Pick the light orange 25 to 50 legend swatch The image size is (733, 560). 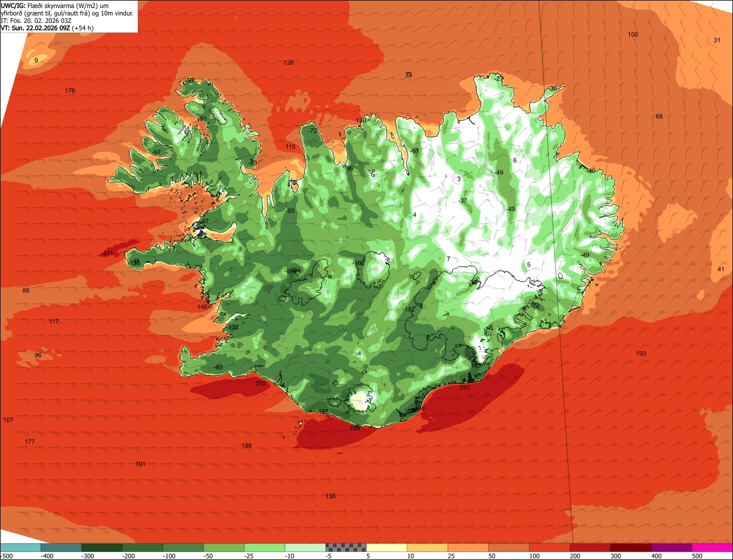[x=468, y=547]
